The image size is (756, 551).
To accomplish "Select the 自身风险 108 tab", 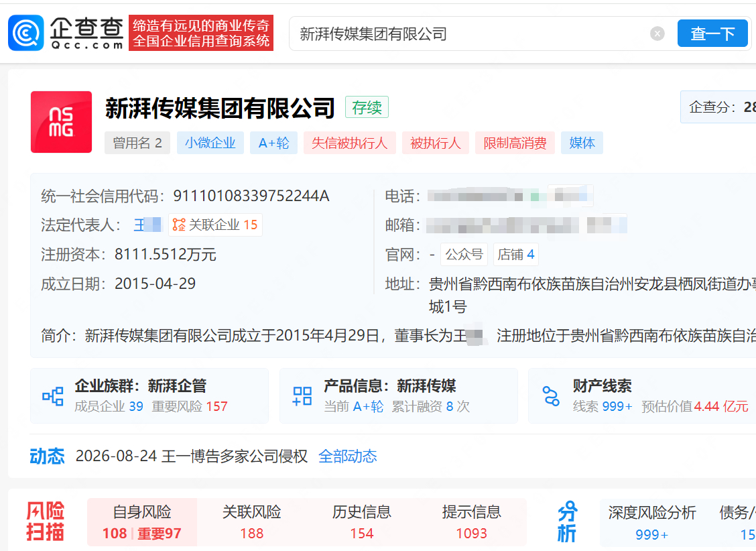I will [142, 523].
